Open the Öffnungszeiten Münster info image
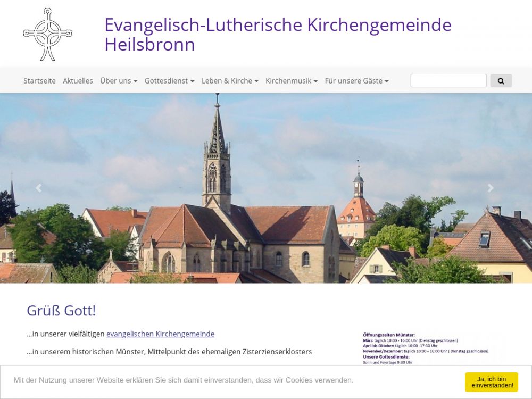Image resolution: width=532 pixels, height=399 pixels. pos(426,348)
